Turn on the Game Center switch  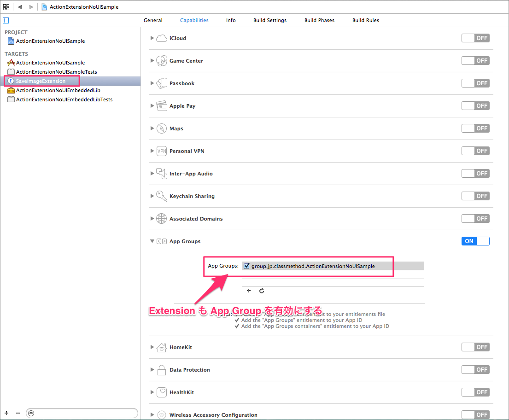[x=475, y=61]
